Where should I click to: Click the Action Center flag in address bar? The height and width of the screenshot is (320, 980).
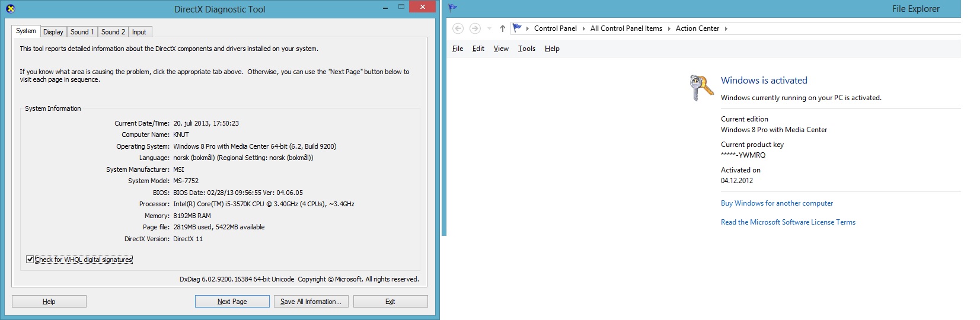[517, 28]
